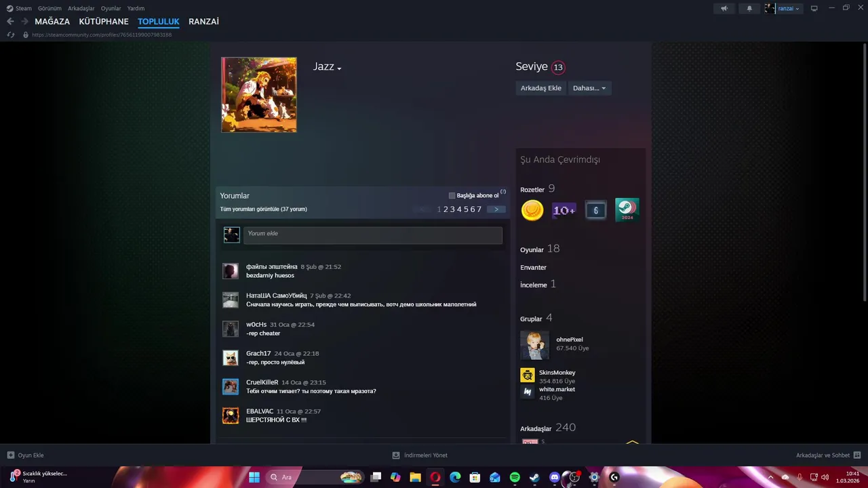Click Grach17 commenter avatar
The height and width of the screenshot is (488, 868).
pos(231,358)
